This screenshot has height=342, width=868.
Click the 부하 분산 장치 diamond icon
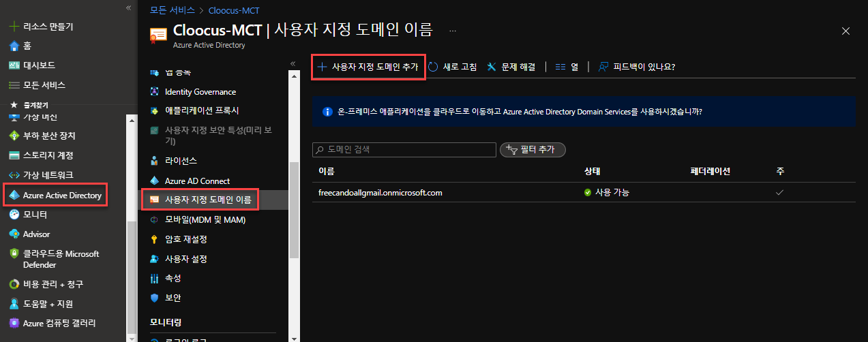pos(14,136)
